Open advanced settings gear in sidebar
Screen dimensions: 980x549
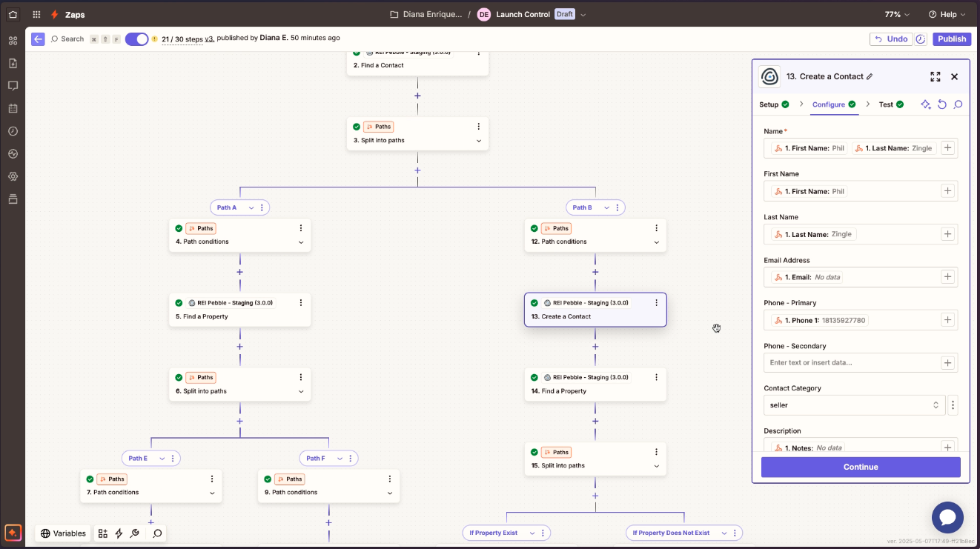[x=13, y=176]
